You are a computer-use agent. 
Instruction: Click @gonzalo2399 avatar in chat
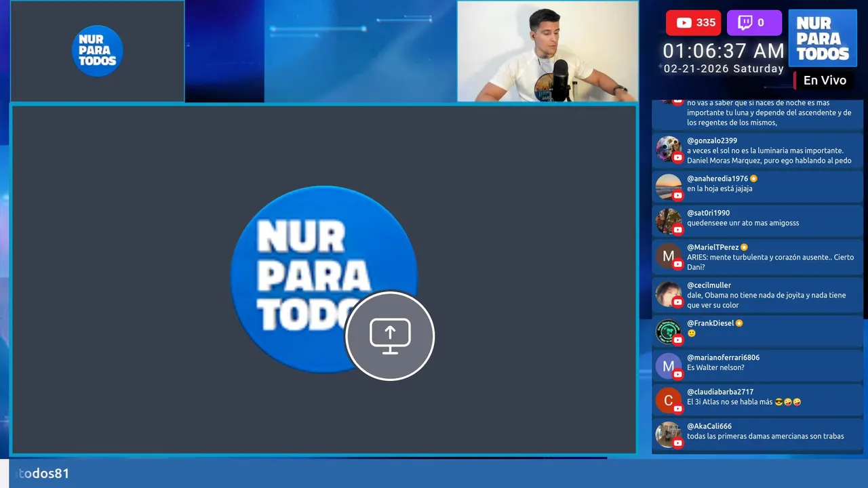click(x=669, y=149)
